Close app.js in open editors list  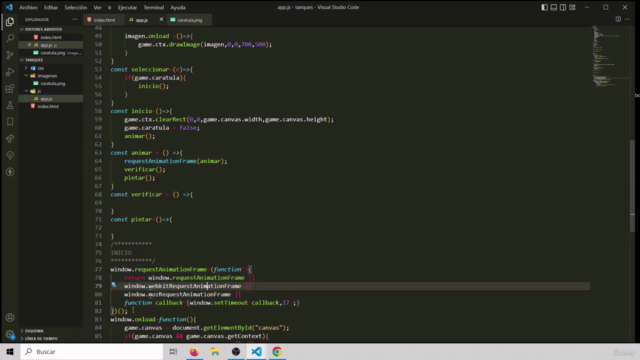tap(29, 45)
